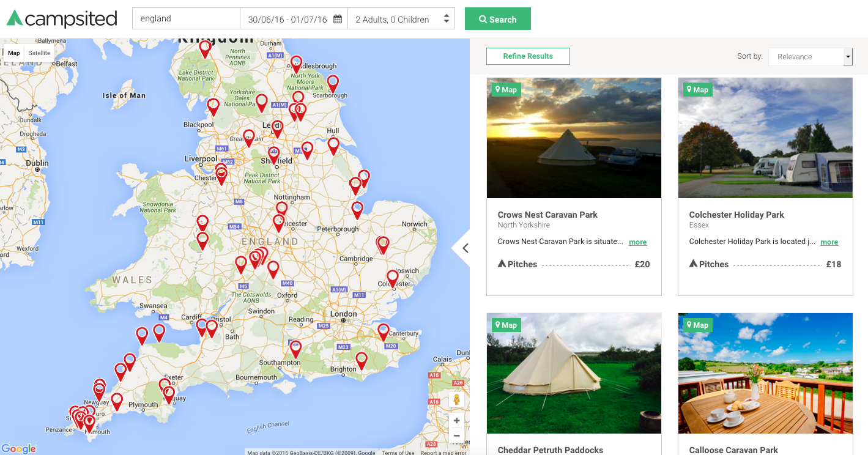Click the more link on Crows Nest description

coord(637,242)
